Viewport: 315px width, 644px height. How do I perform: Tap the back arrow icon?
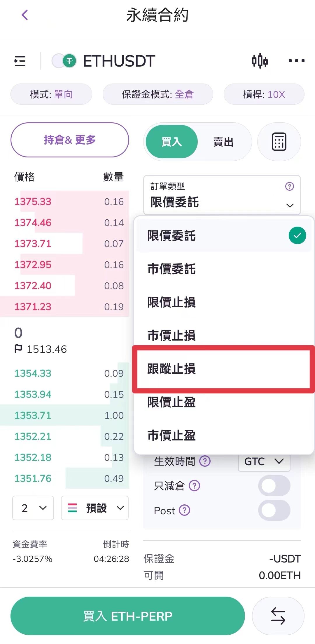coord(25,15)
